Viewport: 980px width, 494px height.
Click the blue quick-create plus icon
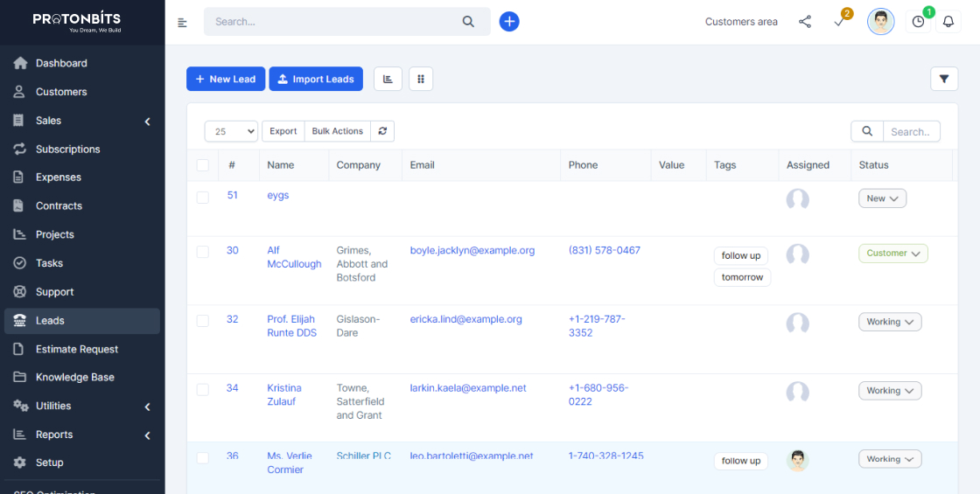509,22
